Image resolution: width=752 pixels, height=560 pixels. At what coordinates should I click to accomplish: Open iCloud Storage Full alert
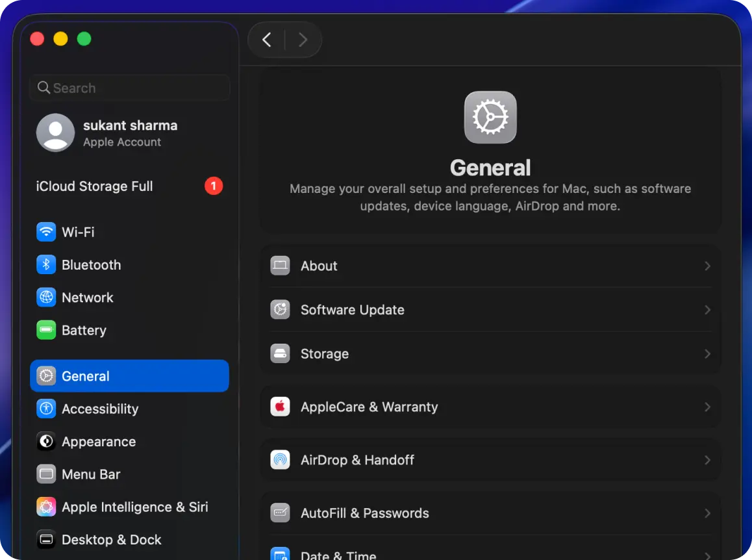[x=129, y=186]
